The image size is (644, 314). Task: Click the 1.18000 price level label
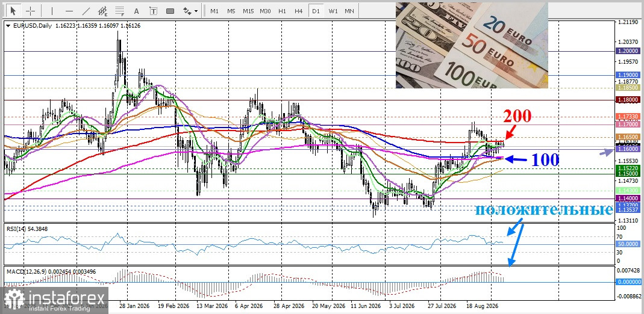click(628, 100)
